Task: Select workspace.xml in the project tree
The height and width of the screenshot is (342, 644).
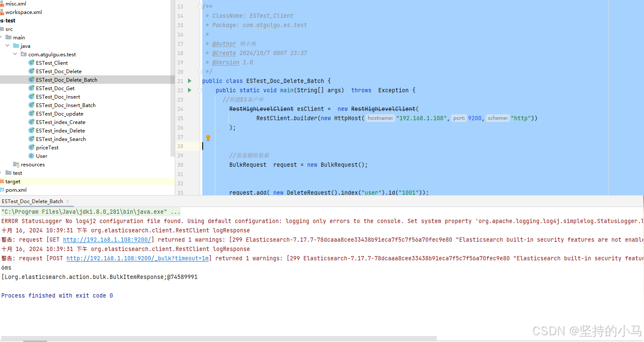Action: 24,12
